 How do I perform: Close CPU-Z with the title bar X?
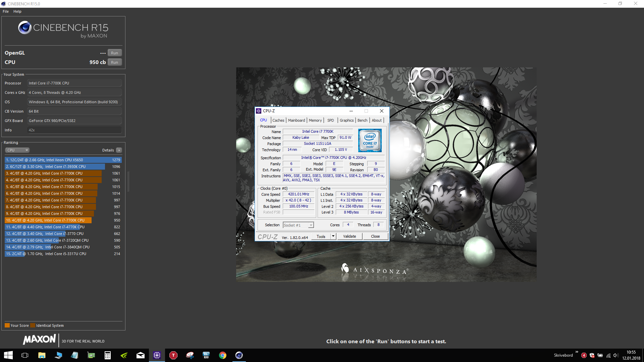tap(382, 111)
